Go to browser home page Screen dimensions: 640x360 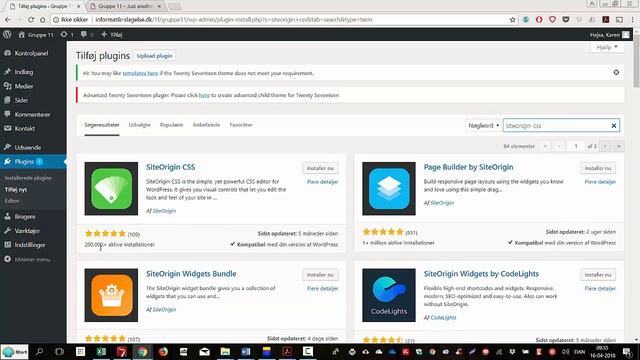pos(42,20)
